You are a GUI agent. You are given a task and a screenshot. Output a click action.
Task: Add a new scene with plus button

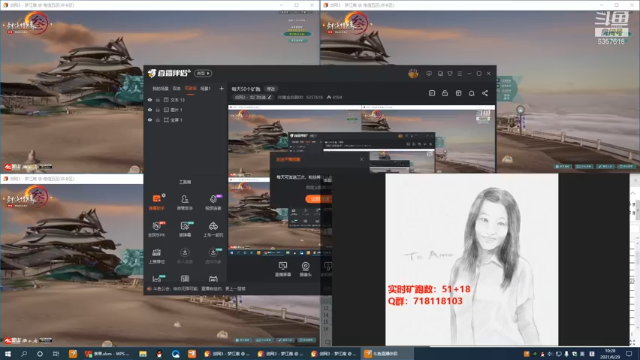tap(221, 89)
